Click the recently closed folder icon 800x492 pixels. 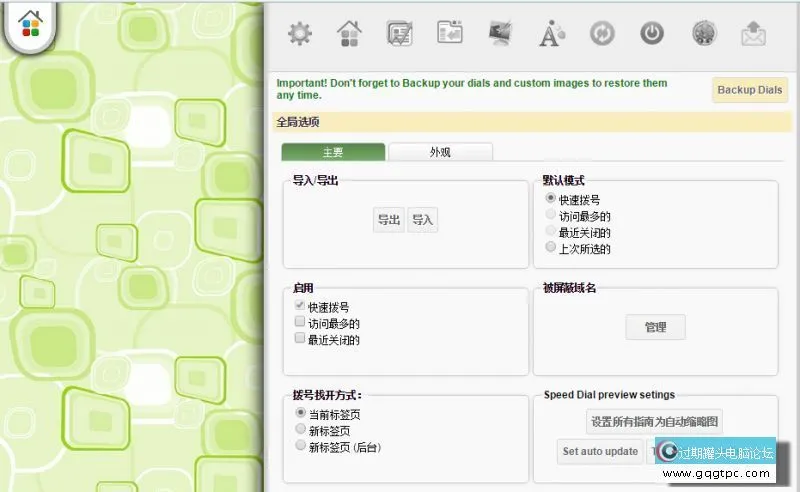[450, 34]
